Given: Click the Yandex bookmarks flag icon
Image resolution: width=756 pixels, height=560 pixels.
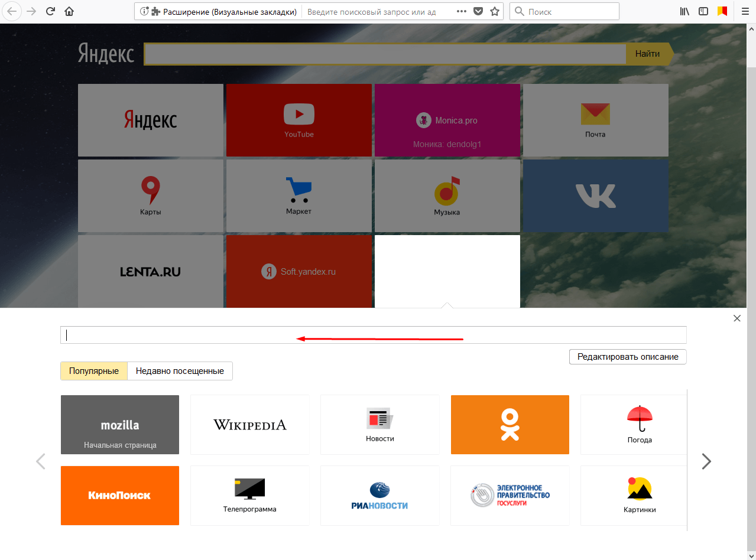Looking at the screenshot, I should (x=722, y=11).
